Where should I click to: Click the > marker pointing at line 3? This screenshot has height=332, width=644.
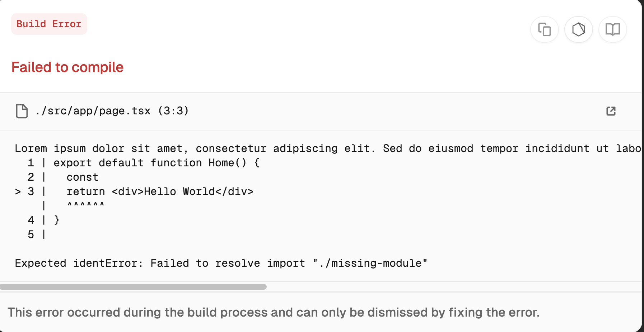pyautogui.click(x=18, y=192)
